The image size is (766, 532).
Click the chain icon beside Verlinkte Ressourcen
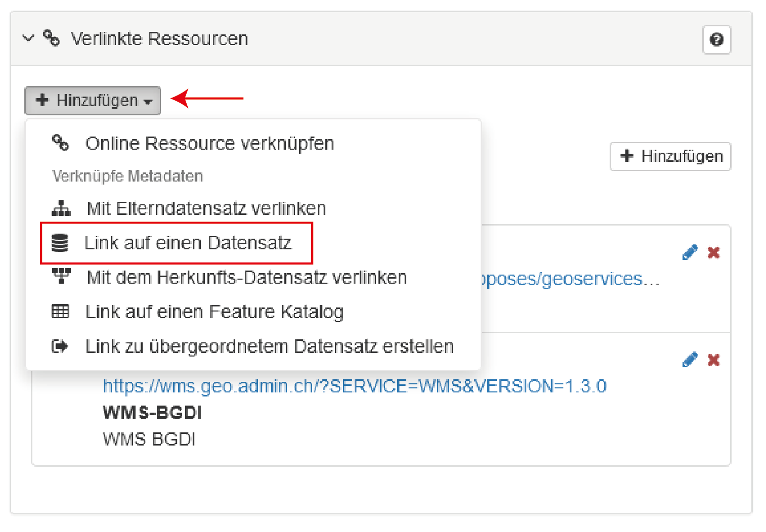[51, 38]
